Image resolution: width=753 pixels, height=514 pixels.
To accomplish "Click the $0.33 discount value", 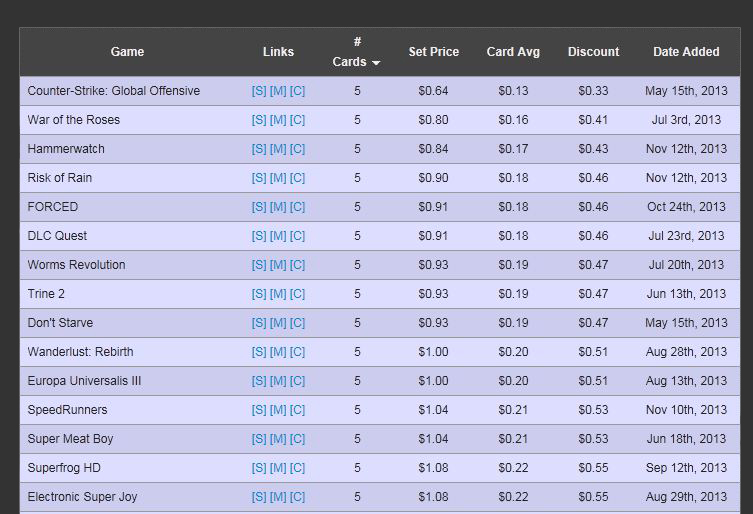I will 593,91.
